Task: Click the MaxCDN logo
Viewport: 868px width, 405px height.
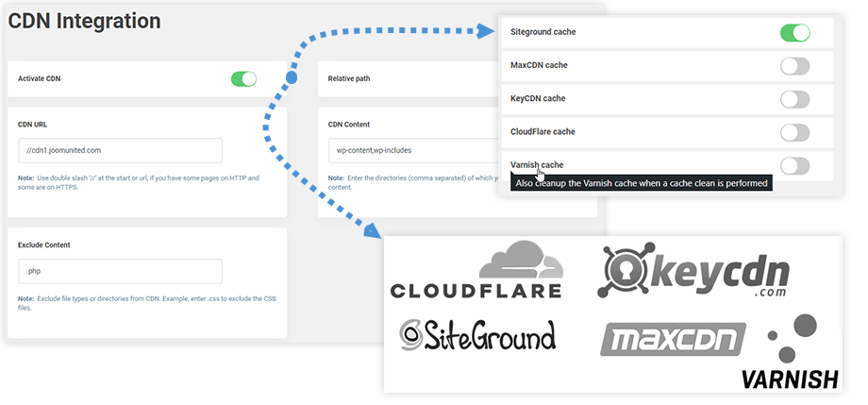Action: pos(673,339)
